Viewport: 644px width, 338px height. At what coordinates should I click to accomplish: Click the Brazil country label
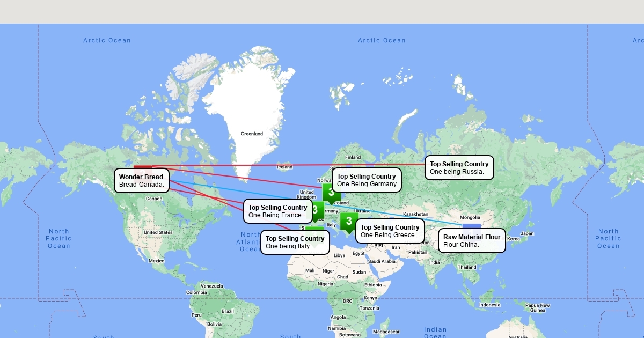click(228, 311)
